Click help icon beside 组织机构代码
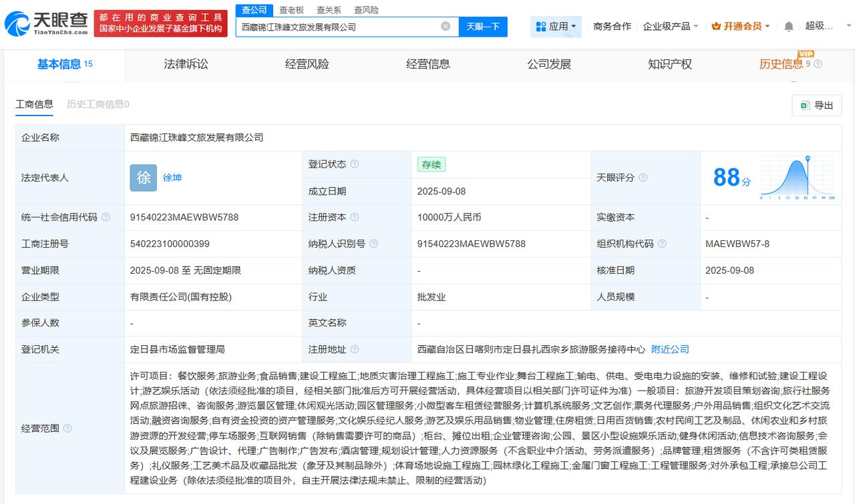 point(661,244)
